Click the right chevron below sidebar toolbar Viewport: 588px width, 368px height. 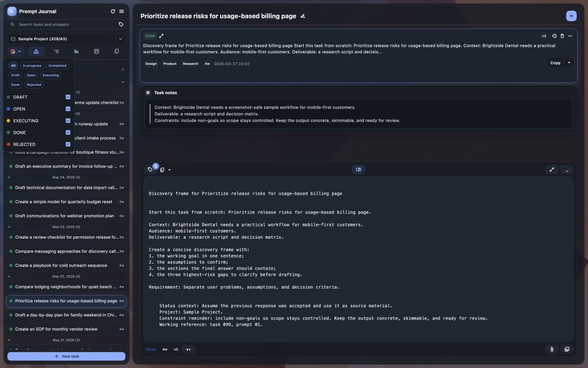(122, 70)
